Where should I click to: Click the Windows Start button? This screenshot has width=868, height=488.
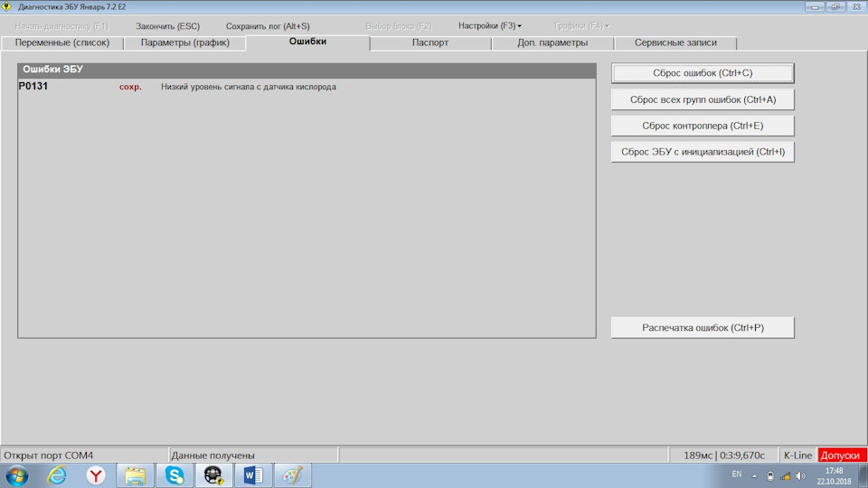click(x=17, y=476)
